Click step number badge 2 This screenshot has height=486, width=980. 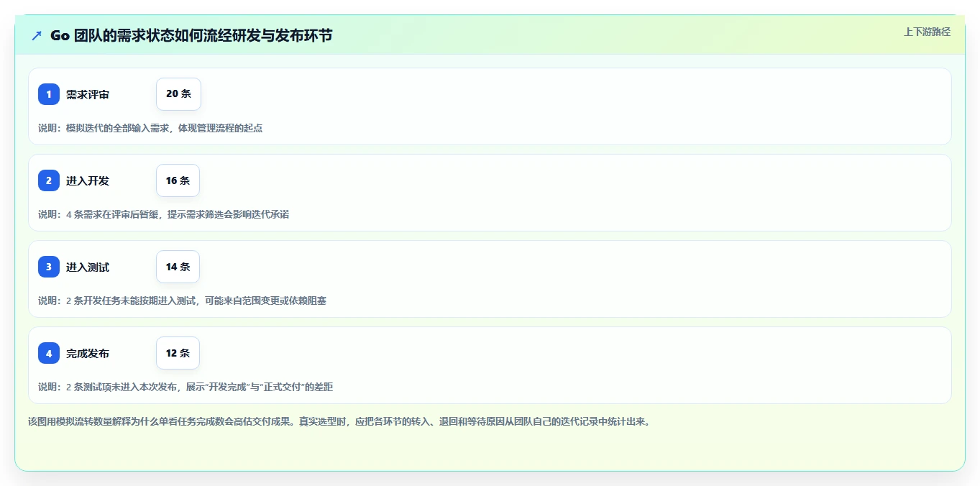point(49,180)
